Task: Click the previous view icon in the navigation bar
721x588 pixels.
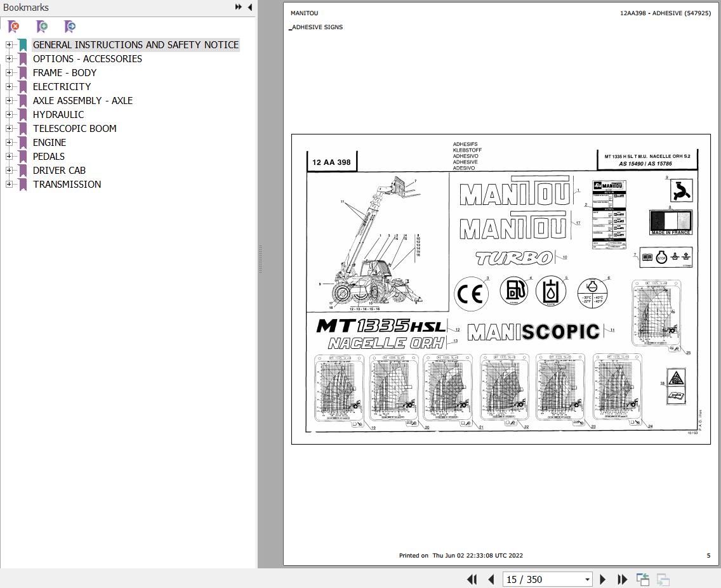Action: click(643, 580)
